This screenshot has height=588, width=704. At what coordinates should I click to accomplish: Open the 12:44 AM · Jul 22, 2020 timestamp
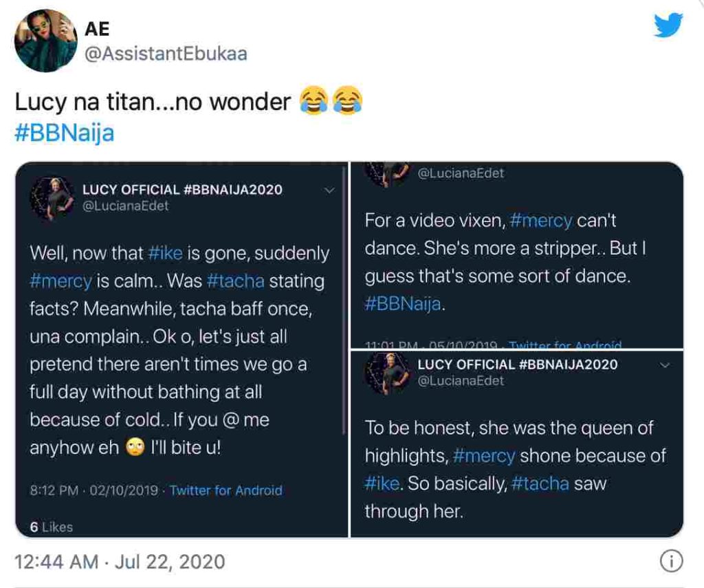coord(120,561)
